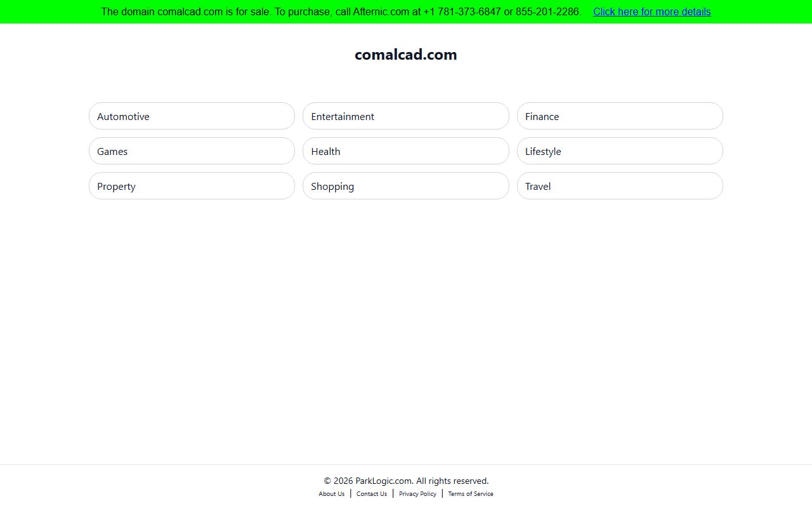Open the About Us footer link
812x508 pixels.
[332, 494]
